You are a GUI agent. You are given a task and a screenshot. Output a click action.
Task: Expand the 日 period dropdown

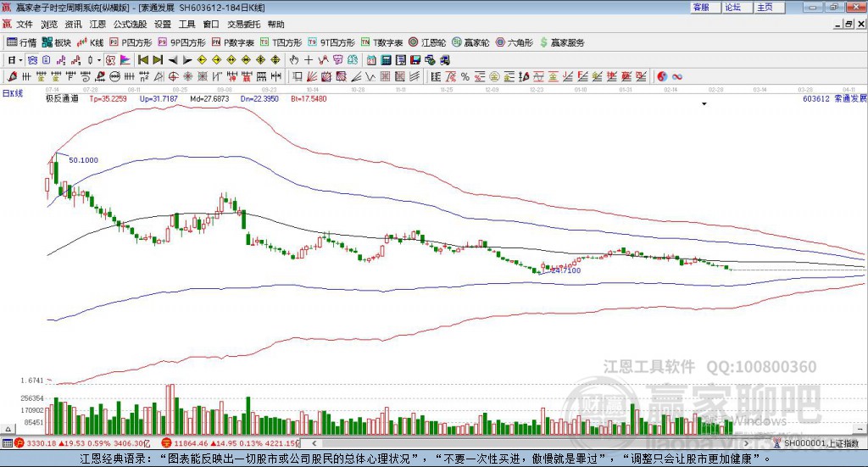(x=20, y=60)
